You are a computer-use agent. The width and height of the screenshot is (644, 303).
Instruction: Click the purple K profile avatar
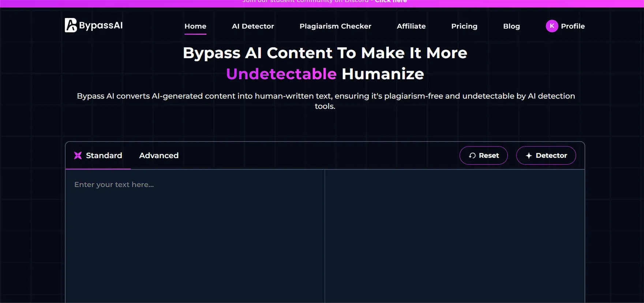[x=551, y=26]
